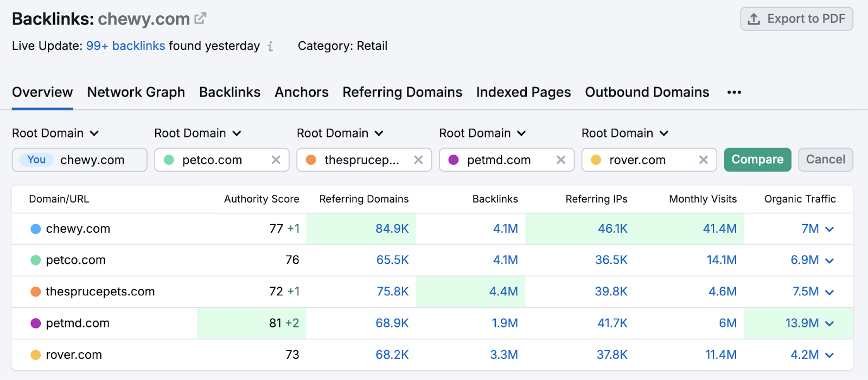This screenshot has width=868, height=380.
Task: Open Root Domain dropdown above petmd.com
Action: point(482,133)
